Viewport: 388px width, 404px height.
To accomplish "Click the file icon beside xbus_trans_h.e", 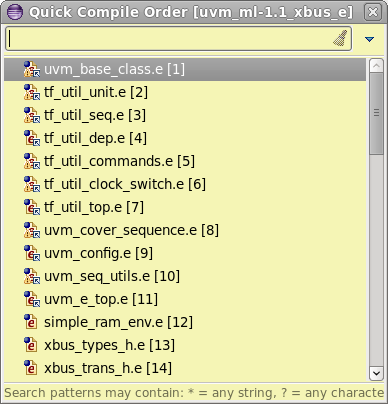I will (31, 368).
